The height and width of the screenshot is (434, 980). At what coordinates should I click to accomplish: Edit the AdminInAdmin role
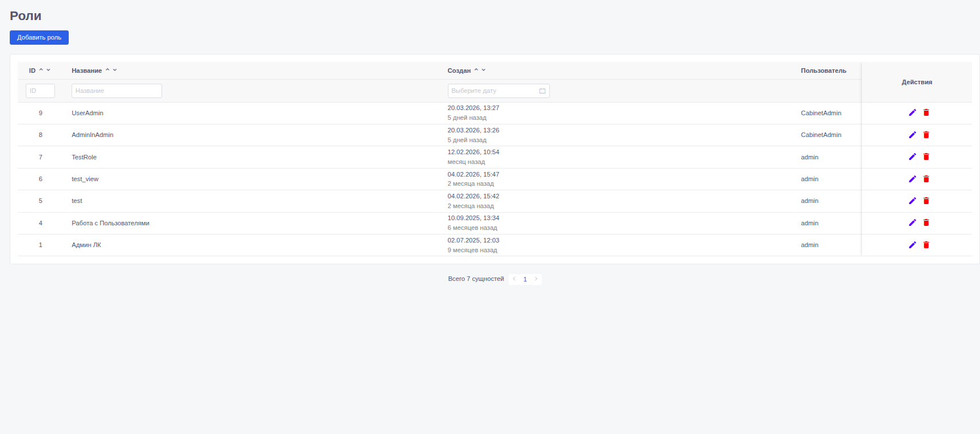click(x=912, y=135)
